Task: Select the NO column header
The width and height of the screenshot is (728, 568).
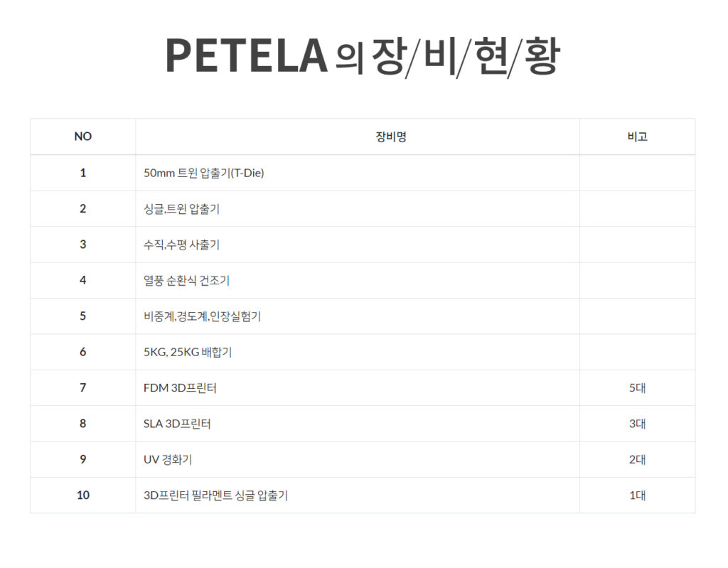Action: point(82,136)
